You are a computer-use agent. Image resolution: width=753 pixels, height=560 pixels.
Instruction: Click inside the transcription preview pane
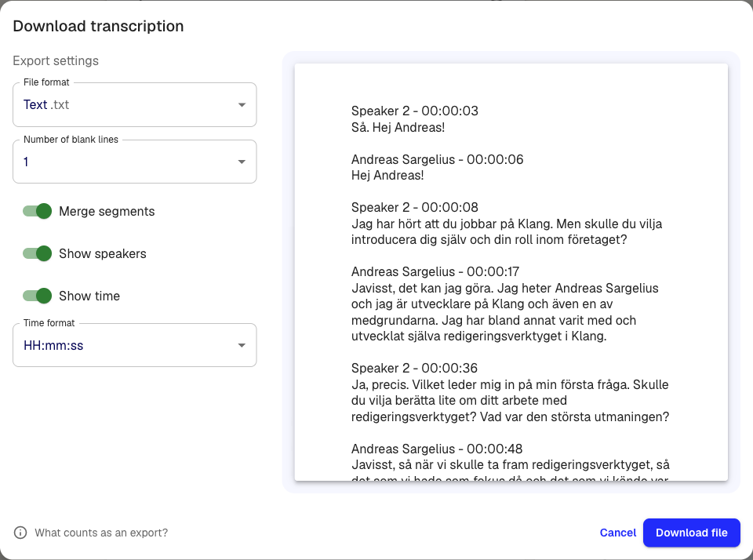point(510,275)
